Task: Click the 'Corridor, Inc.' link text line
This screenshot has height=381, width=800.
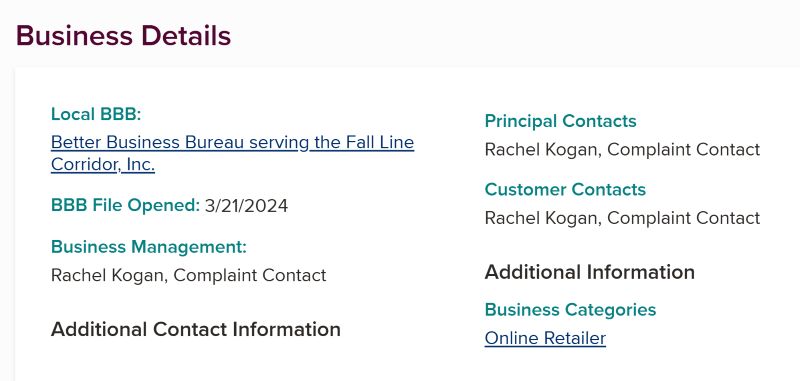Action: click(103, 165)
